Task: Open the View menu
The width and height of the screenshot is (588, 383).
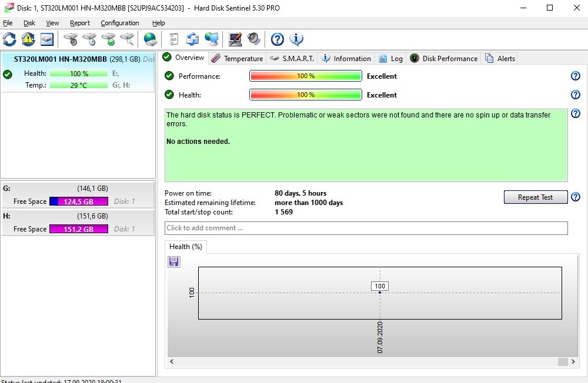Action: tap(52, 23)
